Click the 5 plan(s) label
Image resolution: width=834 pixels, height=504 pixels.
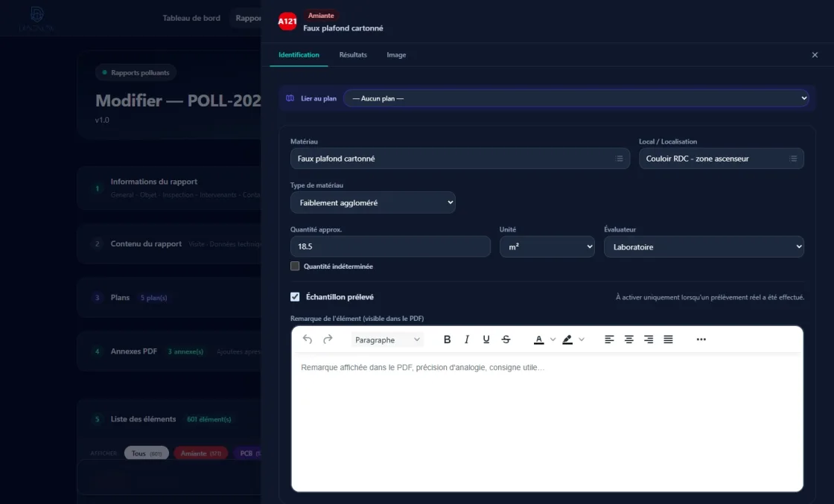(x=153, y=298)
